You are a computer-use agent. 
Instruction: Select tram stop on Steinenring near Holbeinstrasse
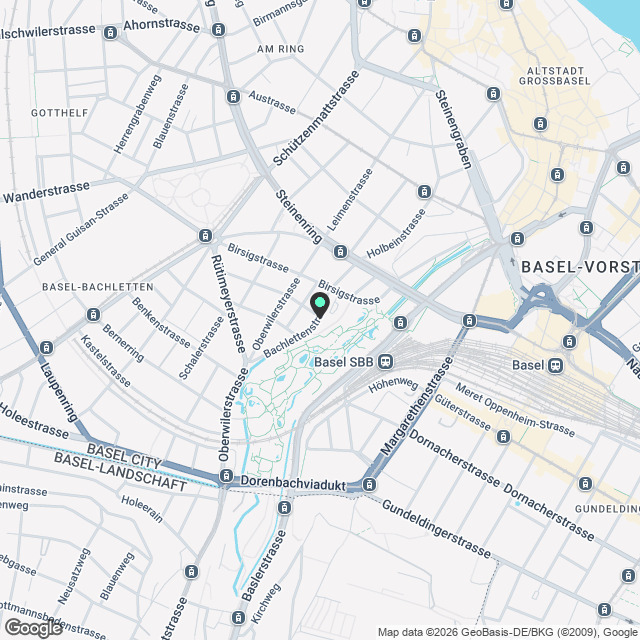340,251
